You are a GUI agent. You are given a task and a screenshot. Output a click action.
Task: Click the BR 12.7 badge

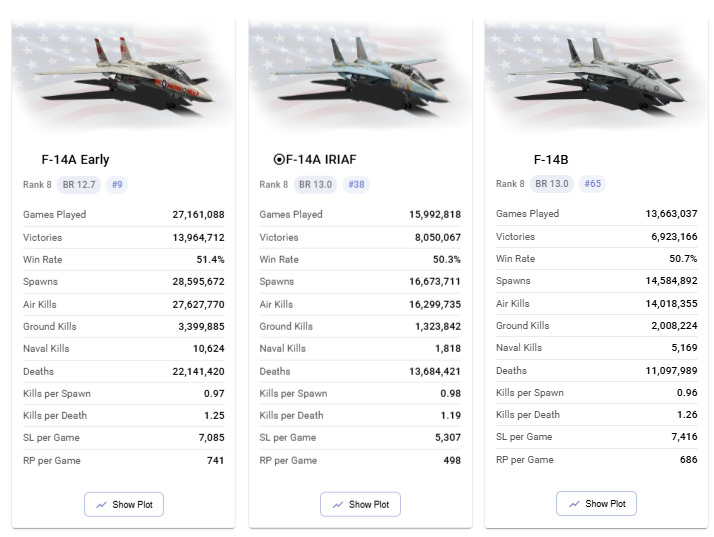click(78, 184)
